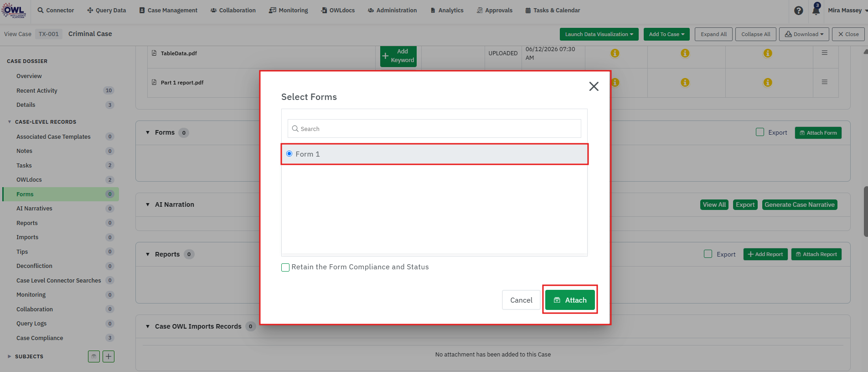868x372 pixels.
Task: Click the Subjects add plus icon button
Action: click(108, 356)
